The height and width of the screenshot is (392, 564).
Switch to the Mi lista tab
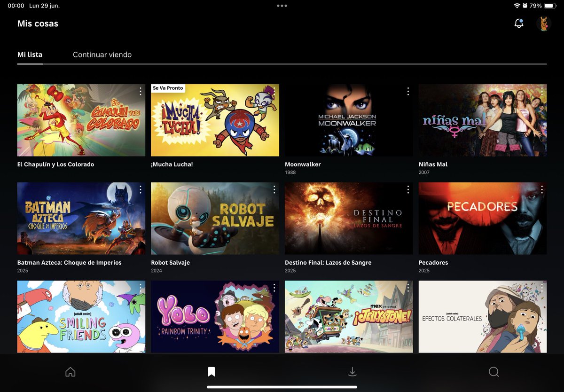30,55
